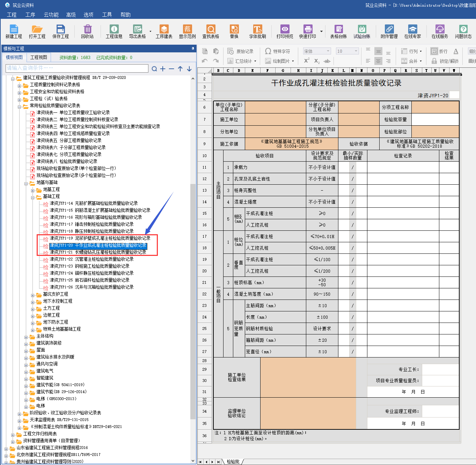This screenshot has width=476, height=465.
Task: Toggle the 折行 line wrap option
Action: [439, 51]
